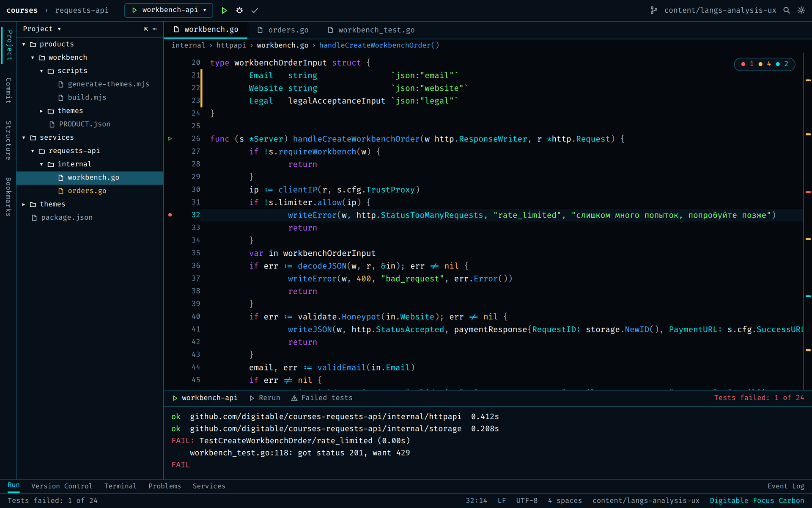Run the workbench-api configuration

coord(224,10)
